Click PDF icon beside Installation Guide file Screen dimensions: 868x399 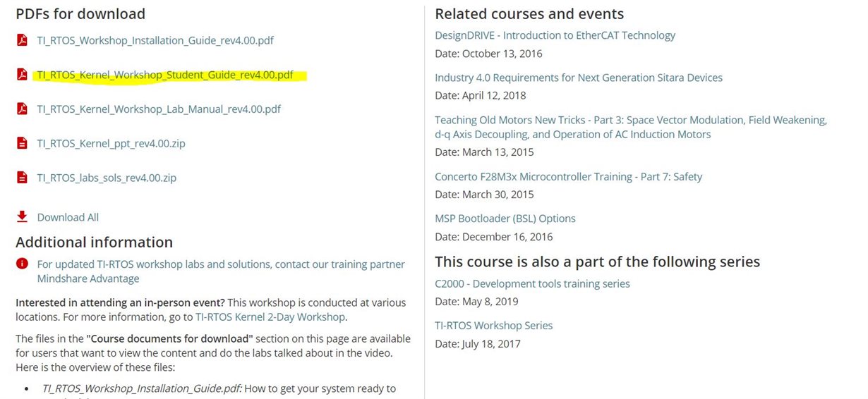coord(22,40)
